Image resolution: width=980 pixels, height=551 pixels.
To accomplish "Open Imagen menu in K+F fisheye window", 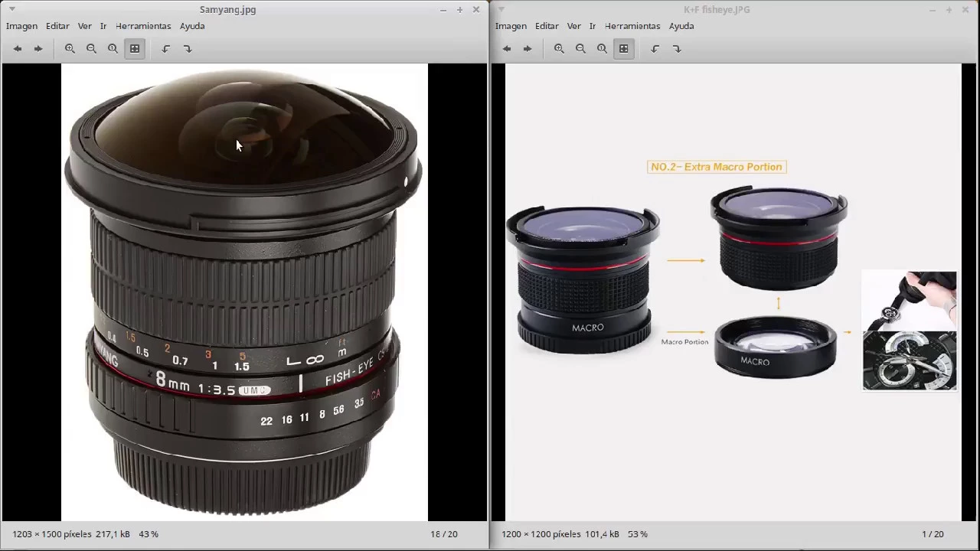I will tap(511, 26).
